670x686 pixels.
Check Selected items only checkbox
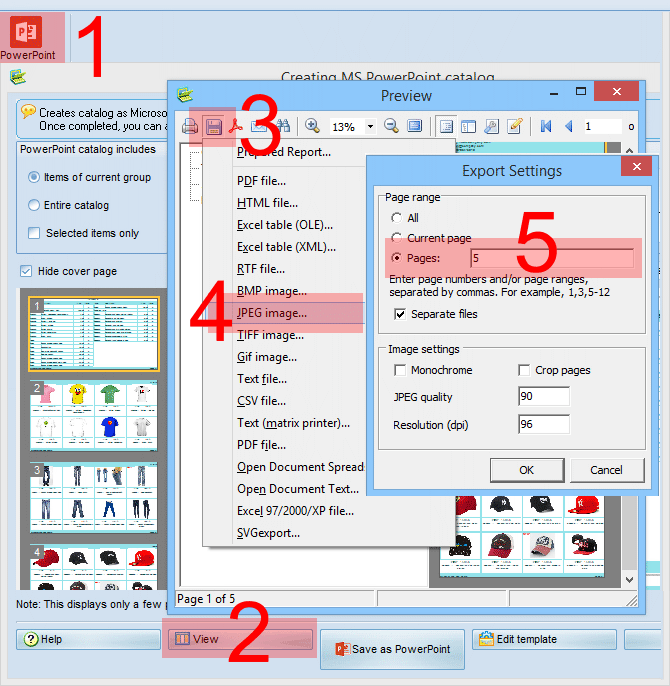(34, 233)
